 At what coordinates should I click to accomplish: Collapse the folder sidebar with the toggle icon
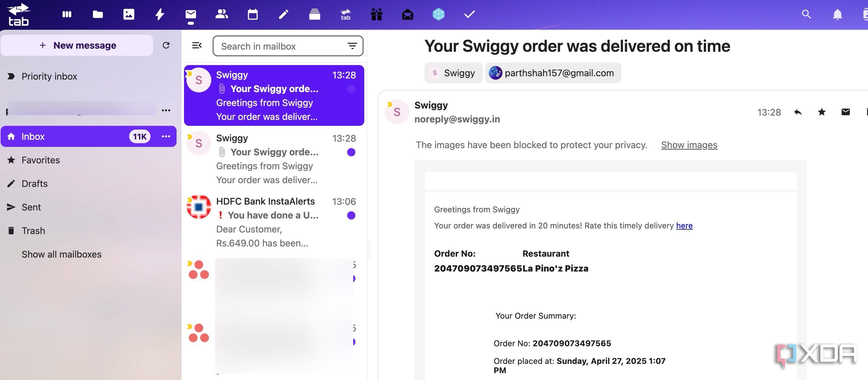point(197,45)
